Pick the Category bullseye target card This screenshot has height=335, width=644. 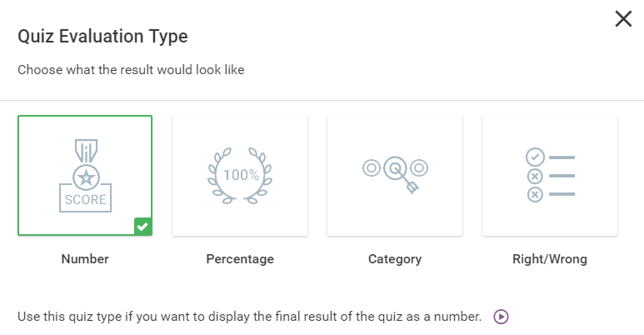395,176
